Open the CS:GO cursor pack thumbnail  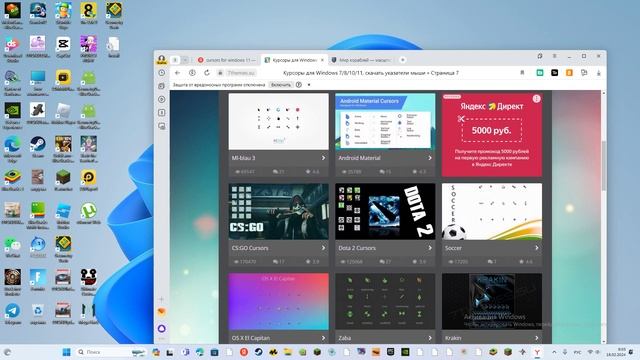pyautogui.click(x=278, y=211)
